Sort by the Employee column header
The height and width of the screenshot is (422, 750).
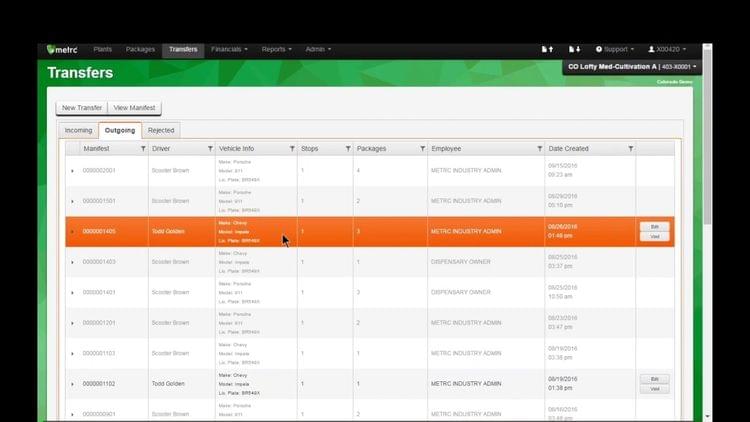(x=446, y=149)
